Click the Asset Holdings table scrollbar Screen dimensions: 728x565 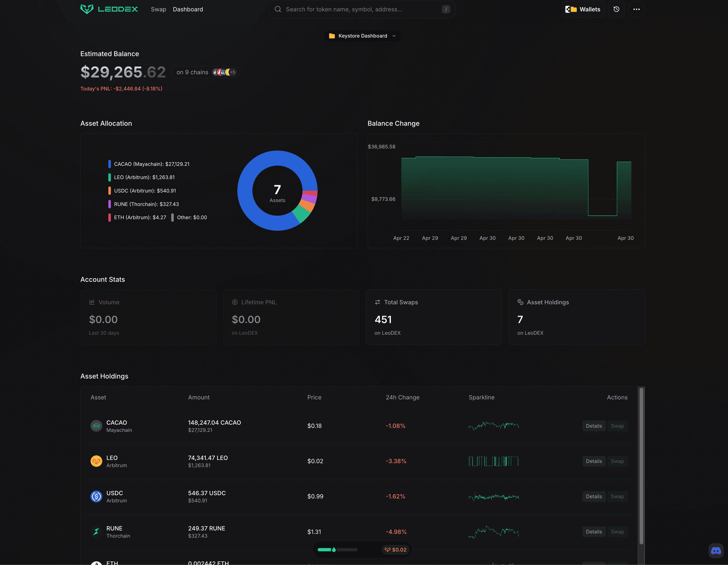click(x=641, y=466)
